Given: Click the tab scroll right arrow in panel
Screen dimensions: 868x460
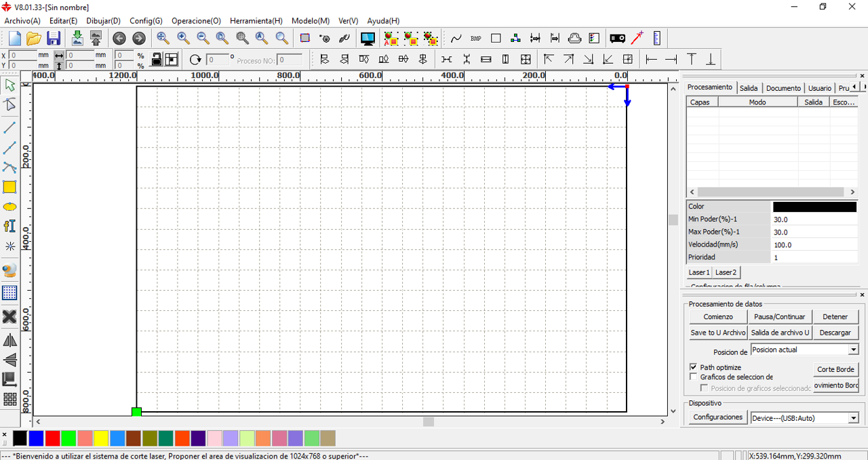Looking at the screenshot, I should tap(863, 87).
